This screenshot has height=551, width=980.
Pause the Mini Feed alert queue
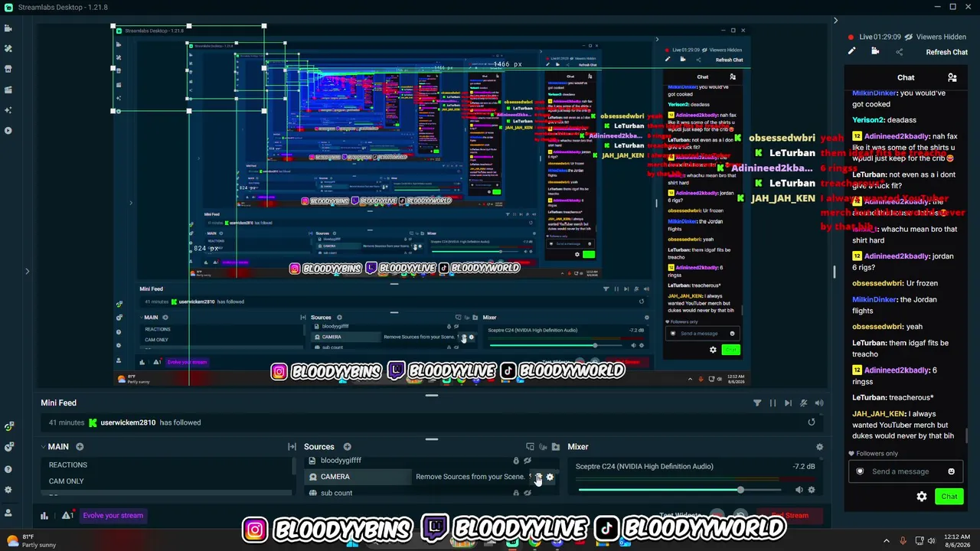(x=773, y=403)
